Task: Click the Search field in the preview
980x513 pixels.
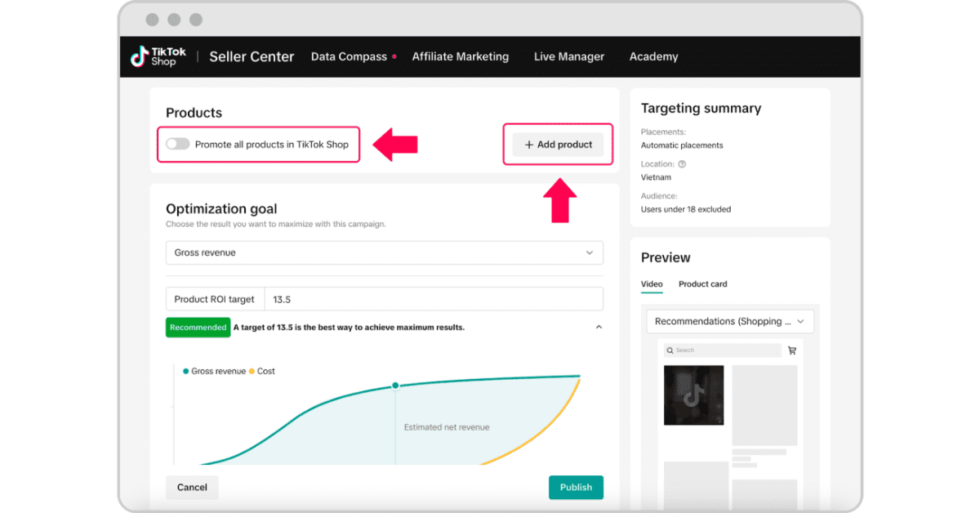Action: click(x=721, y=350)
